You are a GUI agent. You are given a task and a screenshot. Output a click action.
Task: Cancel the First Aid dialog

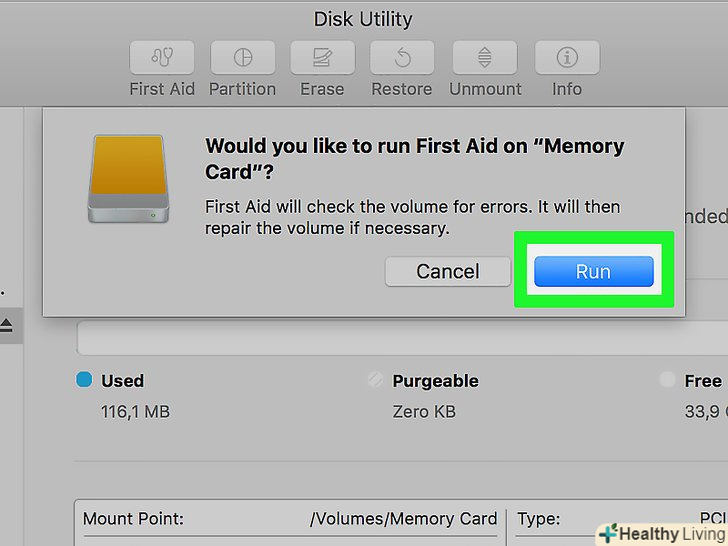447,271
